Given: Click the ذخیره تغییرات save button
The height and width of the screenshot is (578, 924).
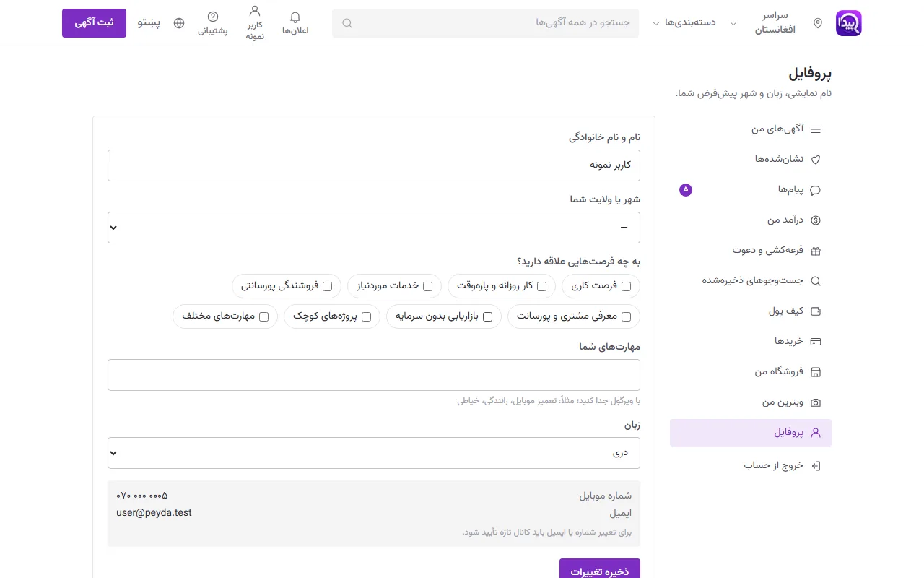Looking at the screenshot, I should point(600,569).
